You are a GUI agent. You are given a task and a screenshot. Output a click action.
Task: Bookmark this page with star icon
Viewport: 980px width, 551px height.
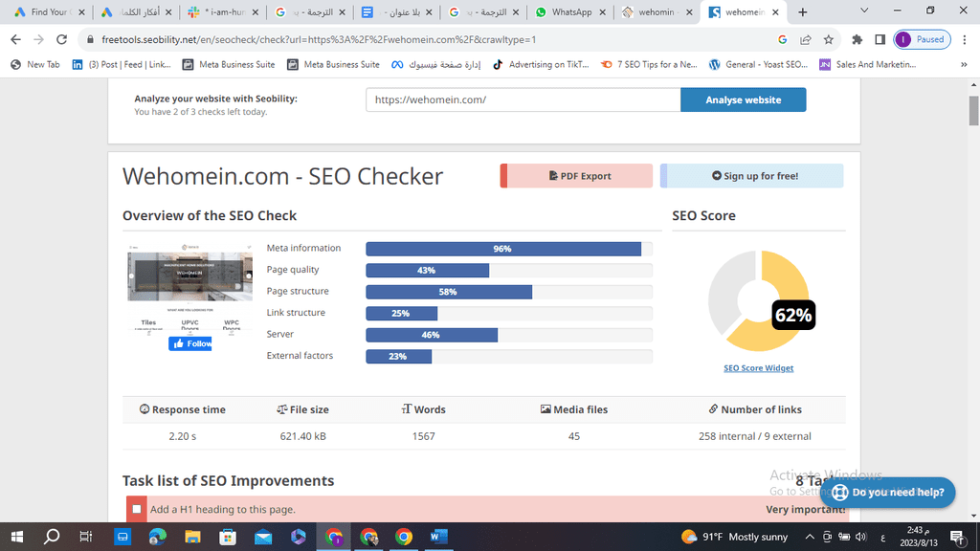pyautogui.click(x=828, y=39)
